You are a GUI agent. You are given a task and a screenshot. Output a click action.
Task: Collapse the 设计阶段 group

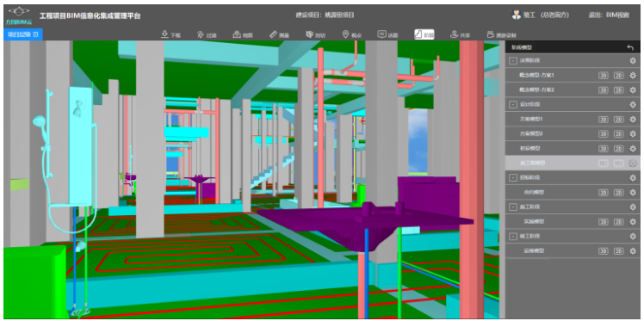click(512, 105)
